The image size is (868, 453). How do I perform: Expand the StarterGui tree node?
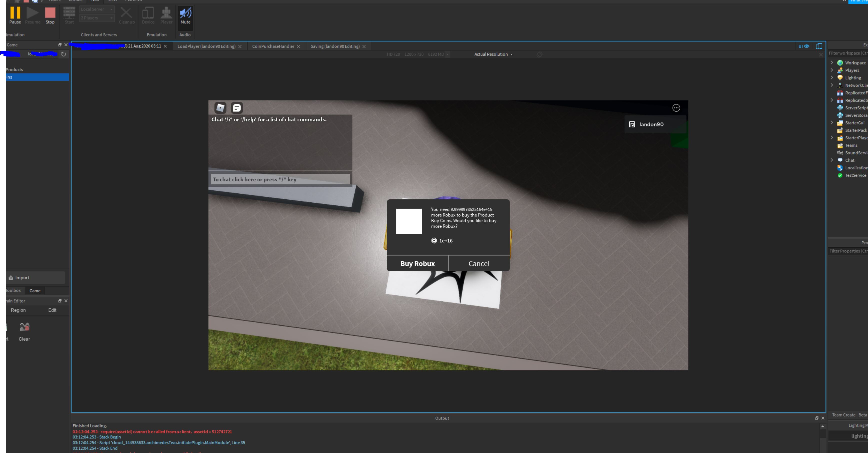coord(832,123)
